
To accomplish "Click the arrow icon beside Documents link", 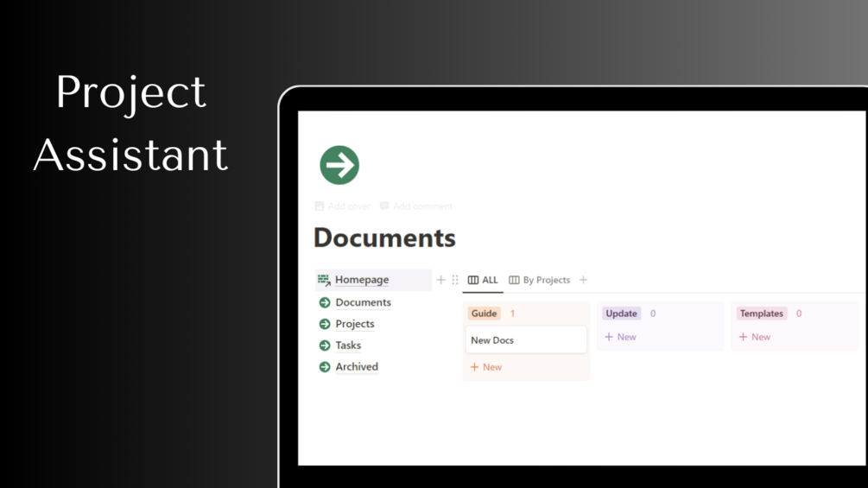I will pos(325,302).
